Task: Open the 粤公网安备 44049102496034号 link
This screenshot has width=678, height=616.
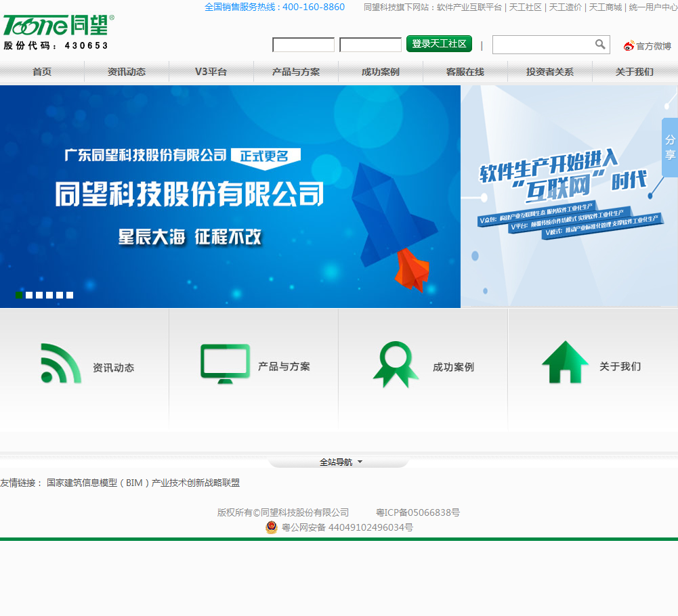Action: point(347,527)
